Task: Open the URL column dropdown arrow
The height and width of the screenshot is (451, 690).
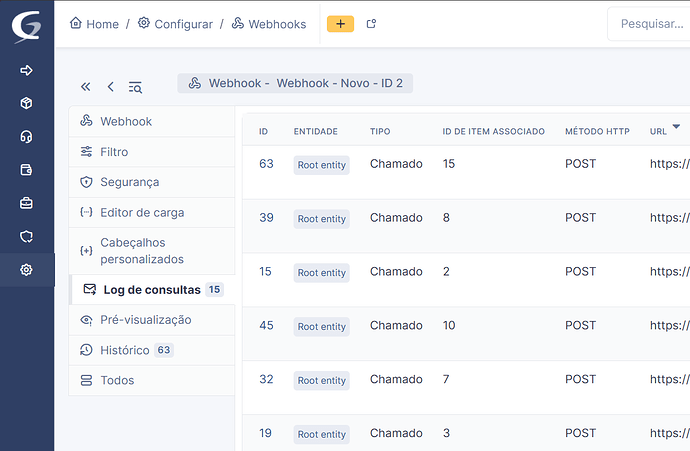Action: point(676,126)
